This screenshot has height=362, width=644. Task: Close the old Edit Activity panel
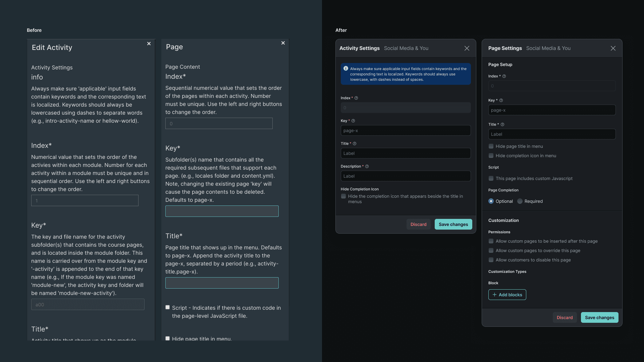[149, 44]
